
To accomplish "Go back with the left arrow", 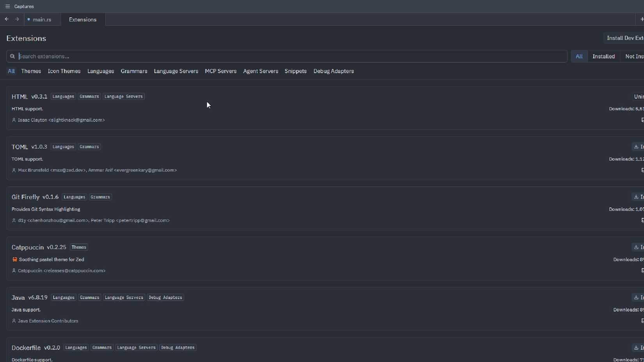I will pyautogui.click(x=7, y=19).
